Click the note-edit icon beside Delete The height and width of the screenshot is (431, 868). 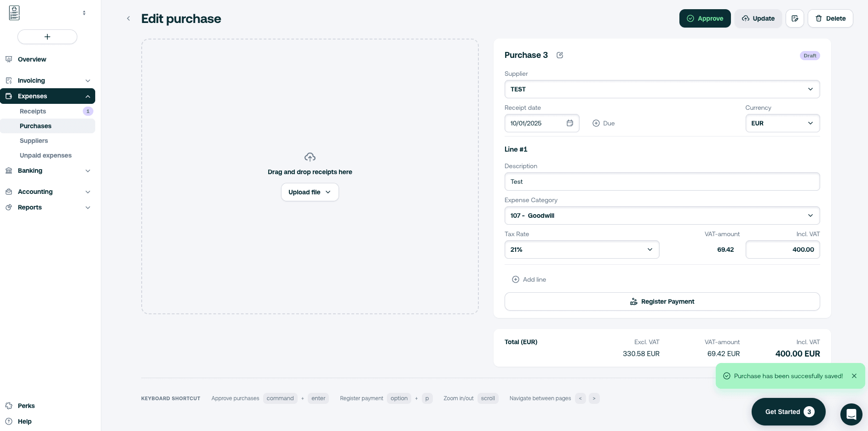coord(795,18)
